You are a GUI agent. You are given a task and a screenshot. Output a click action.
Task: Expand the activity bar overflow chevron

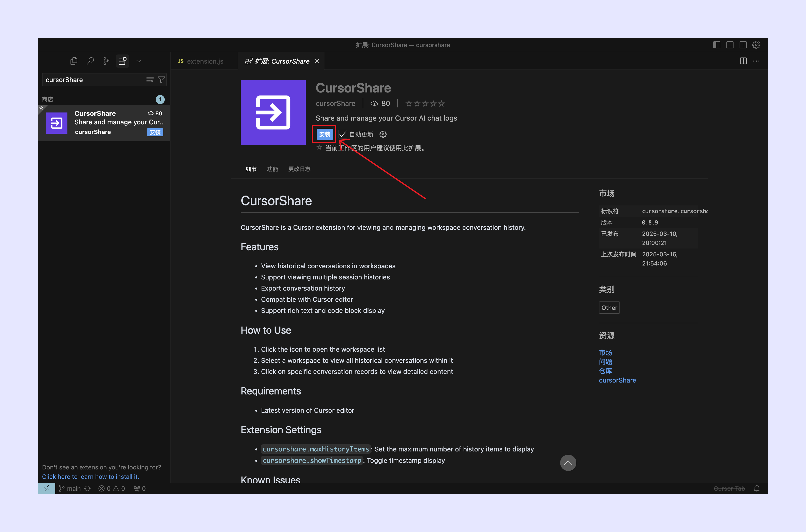139,61
